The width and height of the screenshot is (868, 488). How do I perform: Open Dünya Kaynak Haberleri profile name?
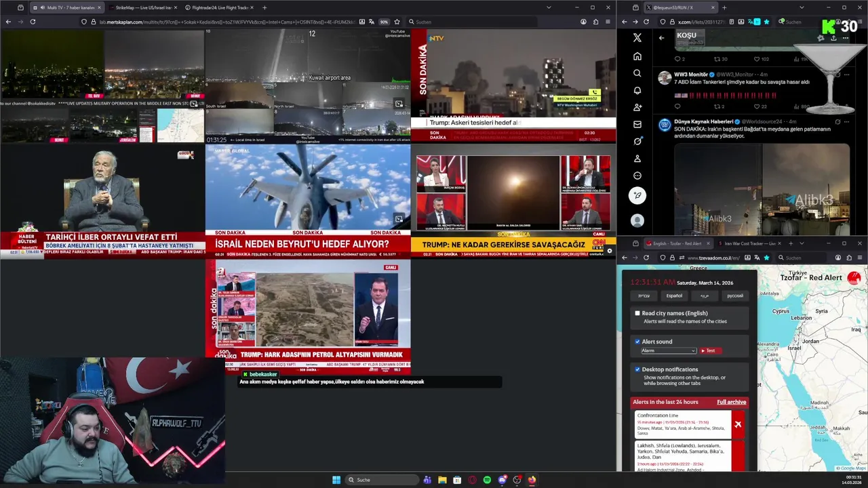point(703,121)
